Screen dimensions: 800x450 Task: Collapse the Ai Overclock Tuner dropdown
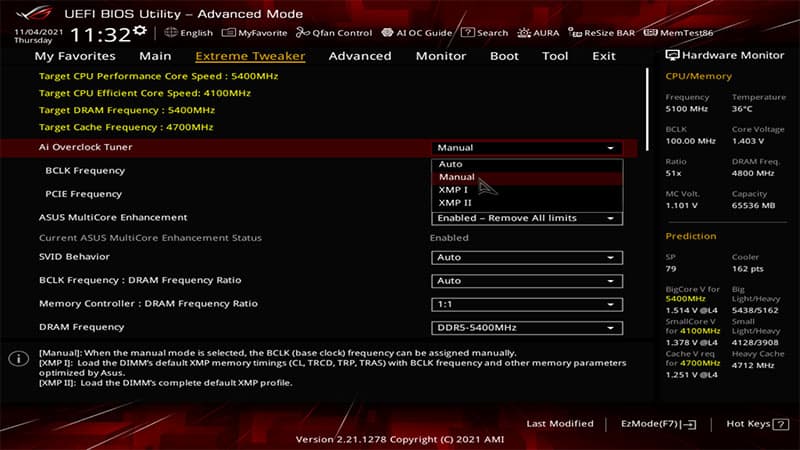[527, 148]
